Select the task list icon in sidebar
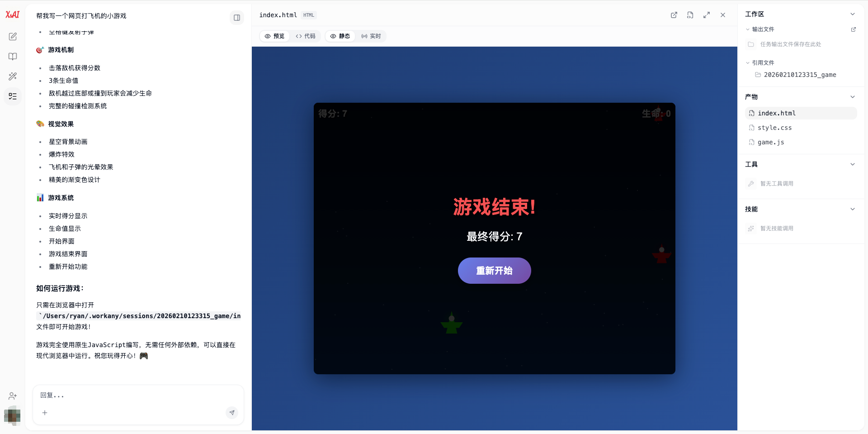 click(13, 96)
